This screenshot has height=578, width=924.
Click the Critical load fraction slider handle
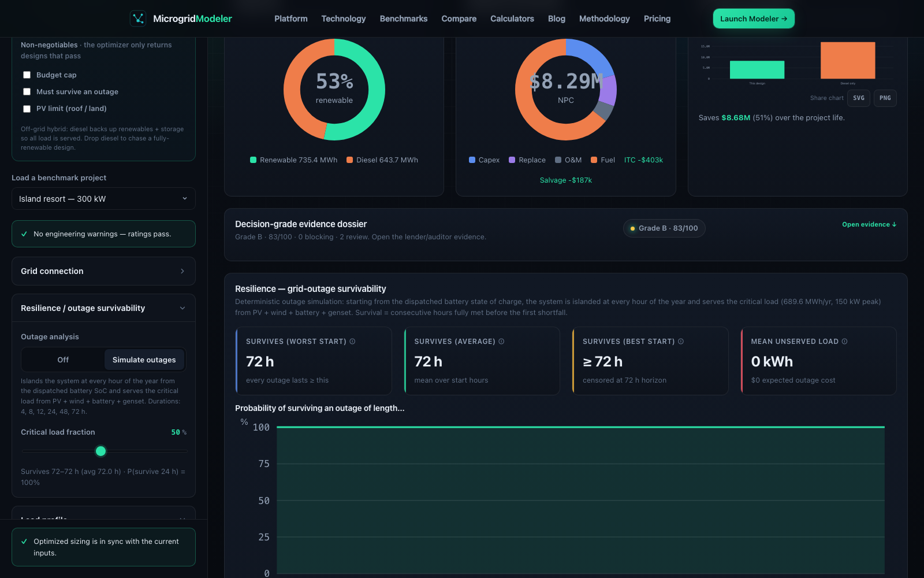tap(101, 451)
